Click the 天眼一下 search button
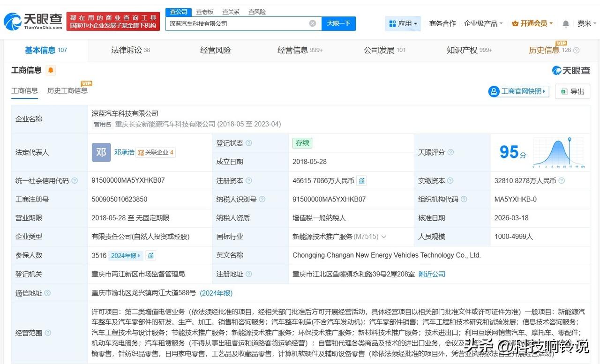The height and width of the screenshot is (364, 600). (x=338, y=23)
